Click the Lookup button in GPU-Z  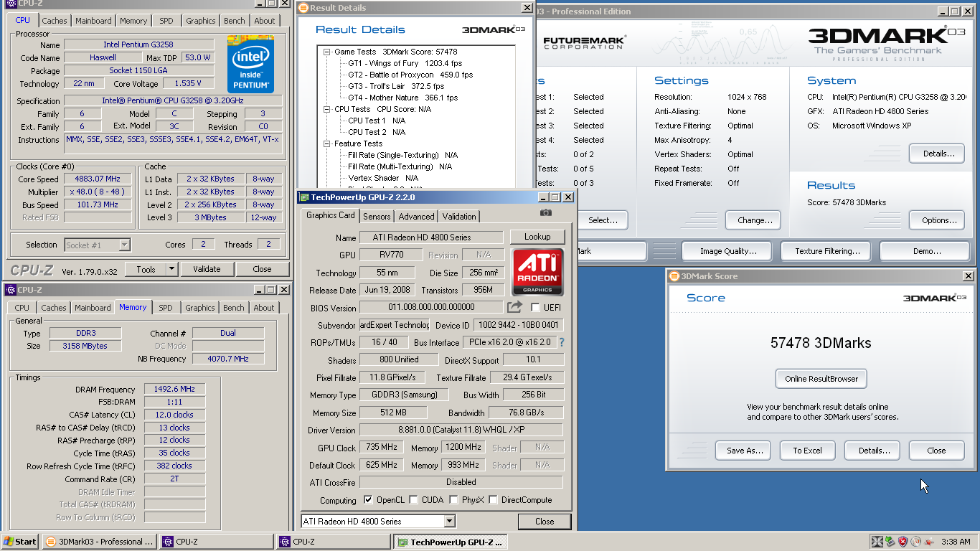pos(537,237)
